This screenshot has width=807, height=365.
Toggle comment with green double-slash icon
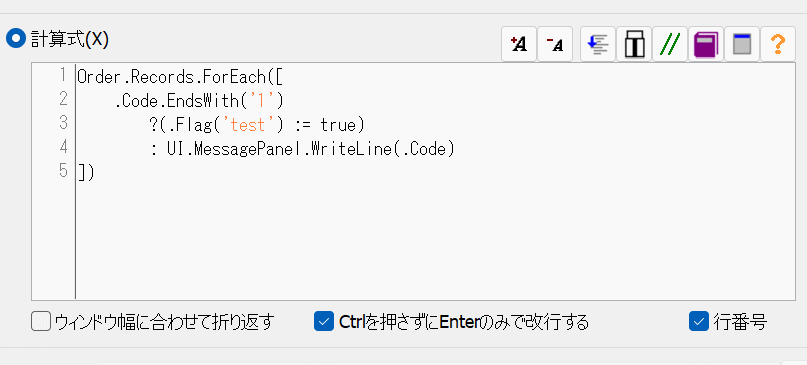670,45
